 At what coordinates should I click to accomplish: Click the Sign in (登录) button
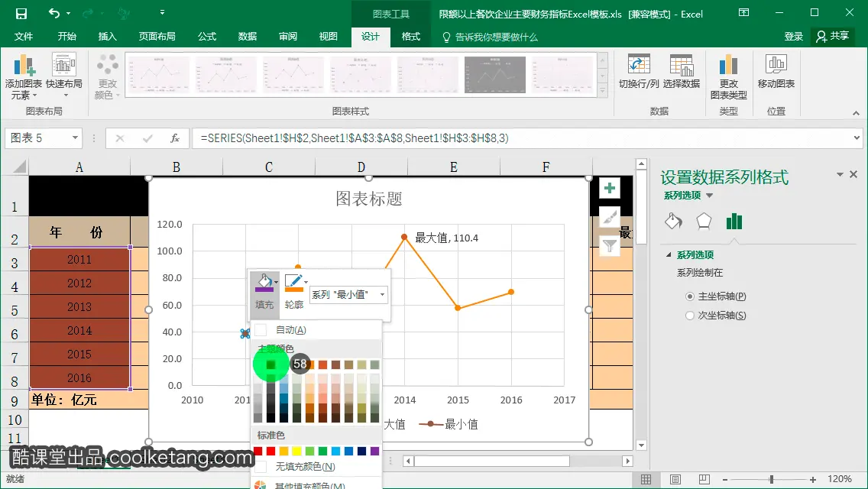click(793, 37)
